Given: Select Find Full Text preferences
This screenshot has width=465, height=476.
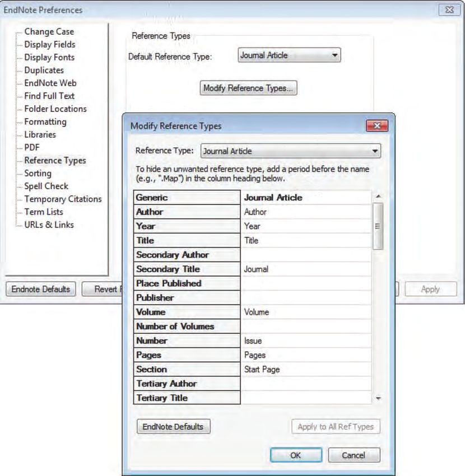Looking at the screenshot, I should [49, 96].
